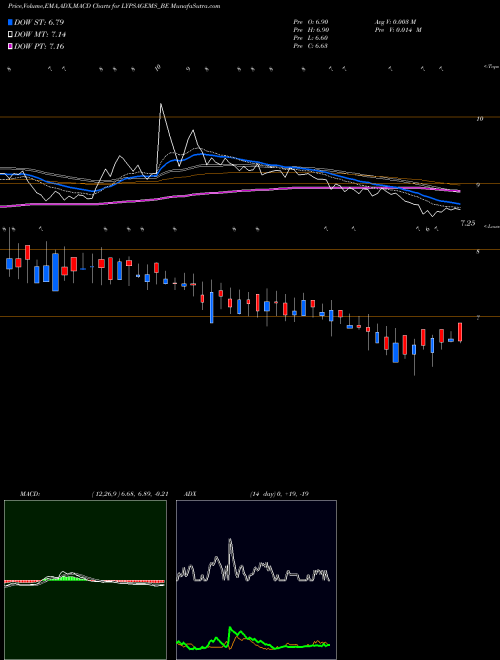This screenshot has width=500, height=660.
Task: Select the 'DOW MT: 7.14' legend text
Action: 40,35
